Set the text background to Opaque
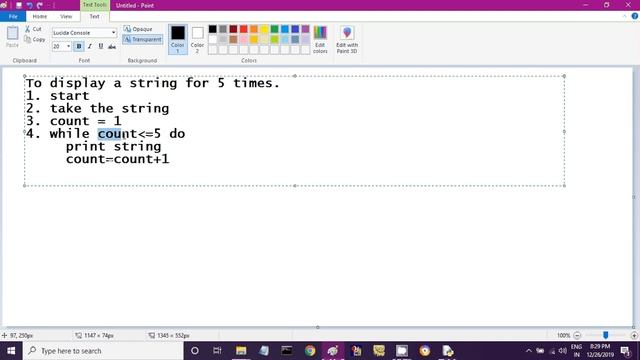This screenshot has width=640, height=360. (x=138, y=29)
